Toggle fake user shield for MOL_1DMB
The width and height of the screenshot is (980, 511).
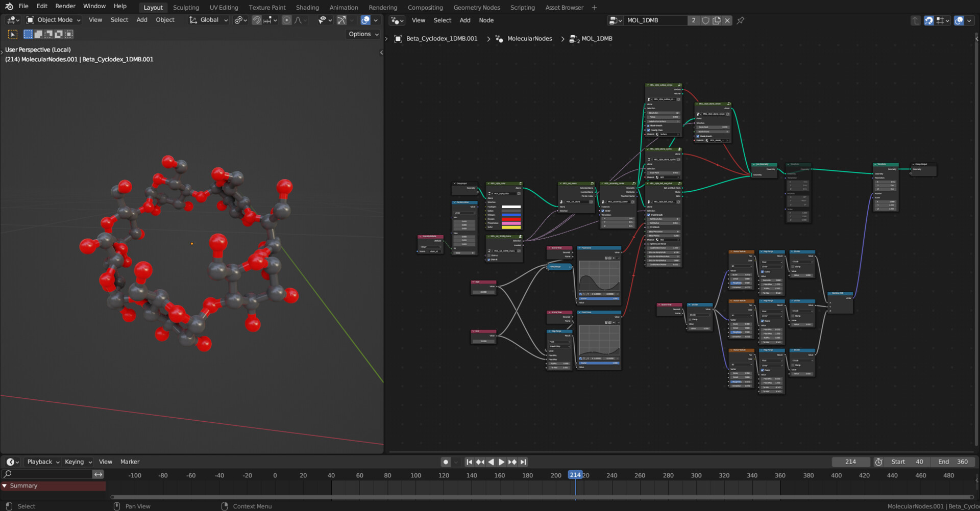[705, 20]
